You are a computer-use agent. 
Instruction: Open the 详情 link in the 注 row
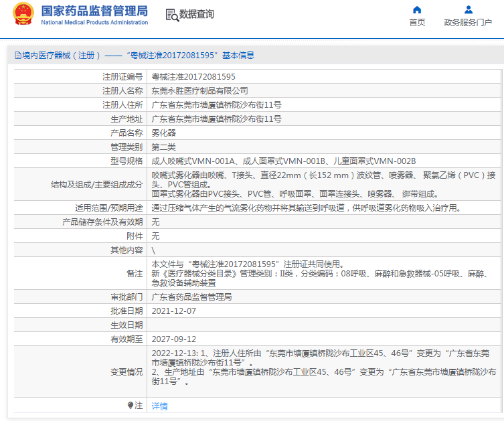tap(160, 406)
